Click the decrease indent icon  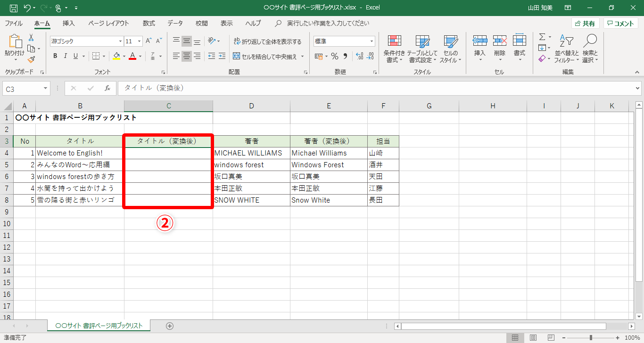[211, 56]
